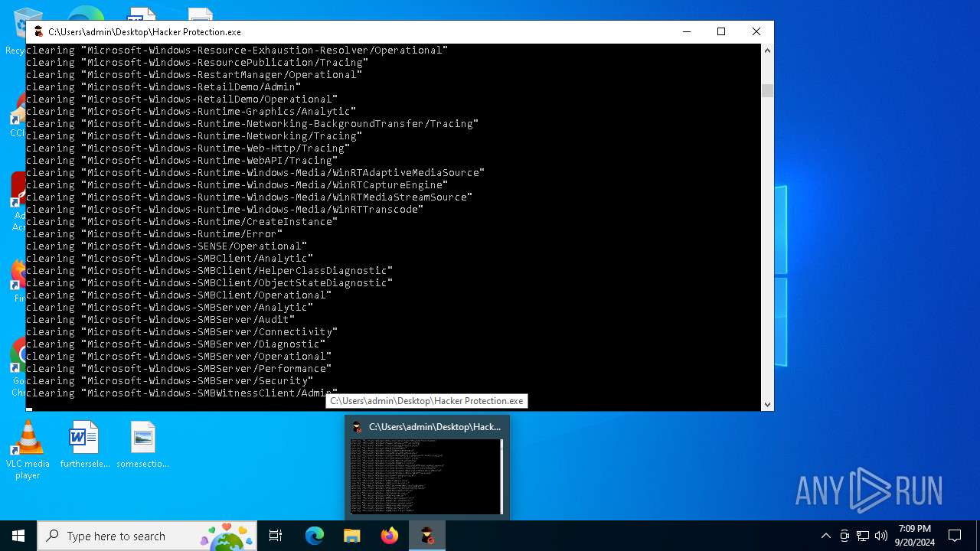Image resolution: width=980 pixels, height=551 pixels.
Task: Open the furthersele... Word document on the desktop
Action: [x=85, y=445]
